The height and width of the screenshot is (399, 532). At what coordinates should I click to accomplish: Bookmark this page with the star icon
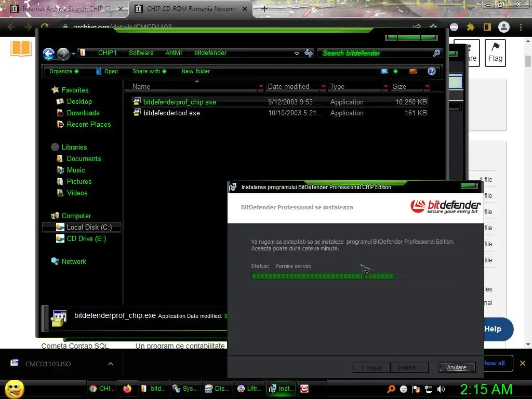point(433,27)
